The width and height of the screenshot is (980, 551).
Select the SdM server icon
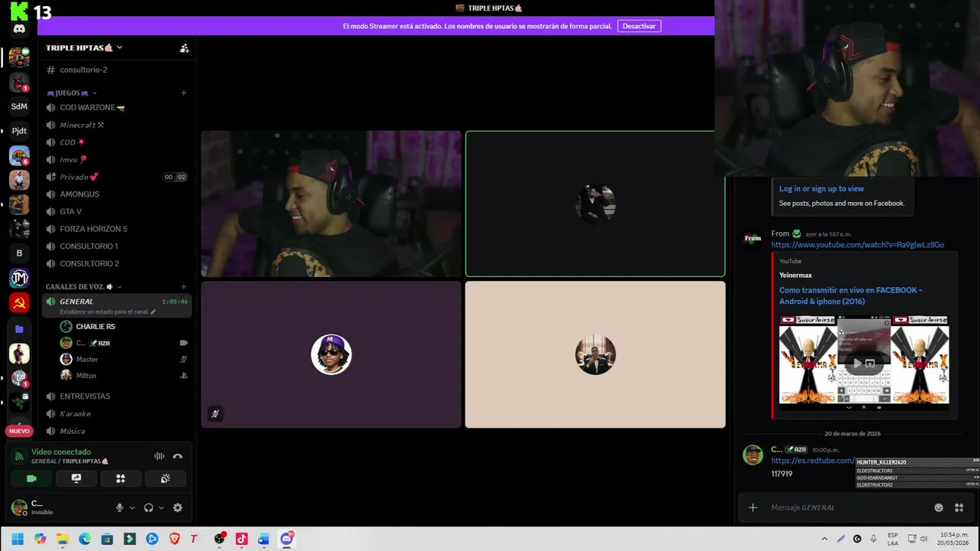tap(19, 106)
